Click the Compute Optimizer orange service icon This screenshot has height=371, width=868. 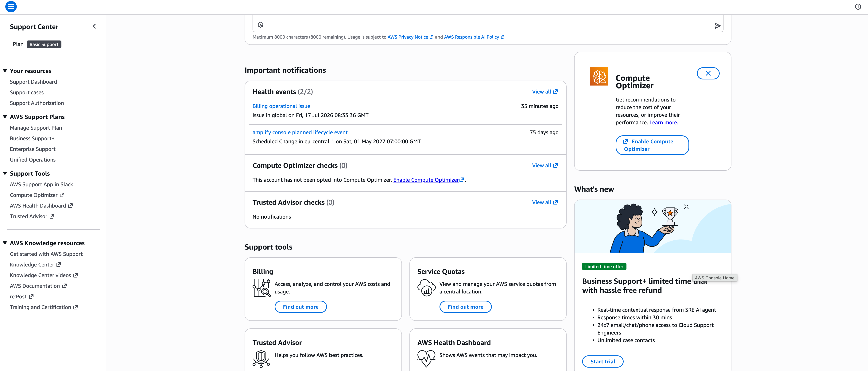[599, 76]
